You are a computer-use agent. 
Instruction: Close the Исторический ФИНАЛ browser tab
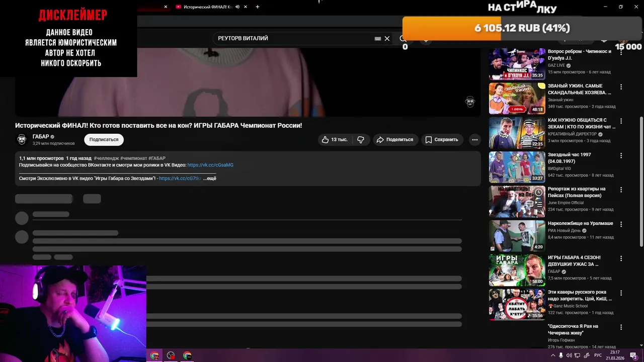coord(247,7)
